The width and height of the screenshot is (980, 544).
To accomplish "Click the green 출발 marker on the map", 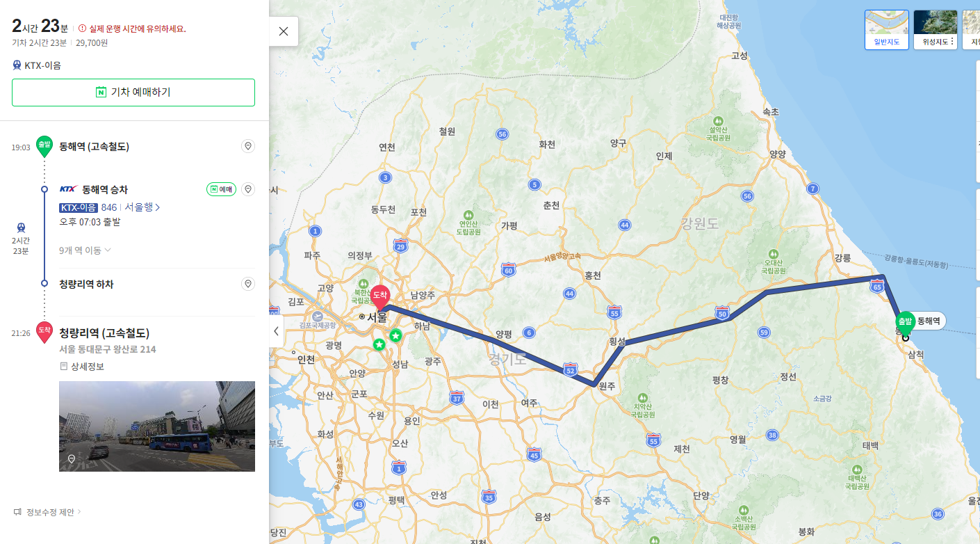I will [x=904, y=323].
